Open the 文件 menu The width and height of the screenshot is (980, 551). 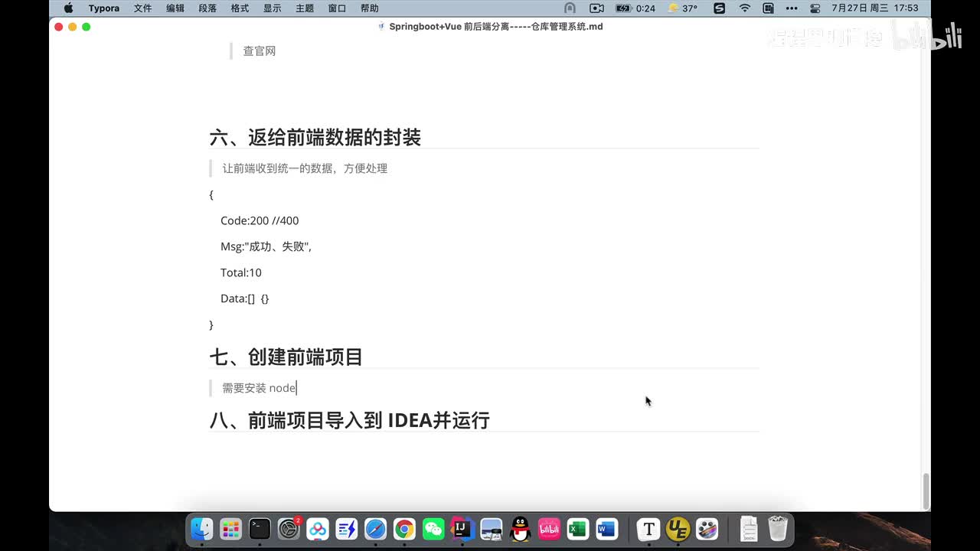tap(142, 8)
